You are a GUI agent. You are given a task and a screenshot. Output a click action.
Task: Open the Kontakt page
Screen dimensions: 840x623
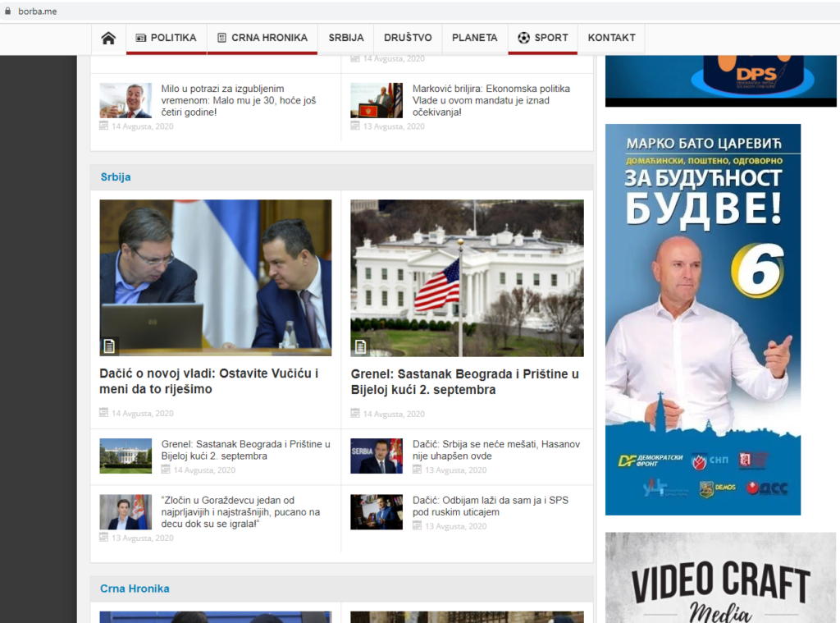(611, 38)
